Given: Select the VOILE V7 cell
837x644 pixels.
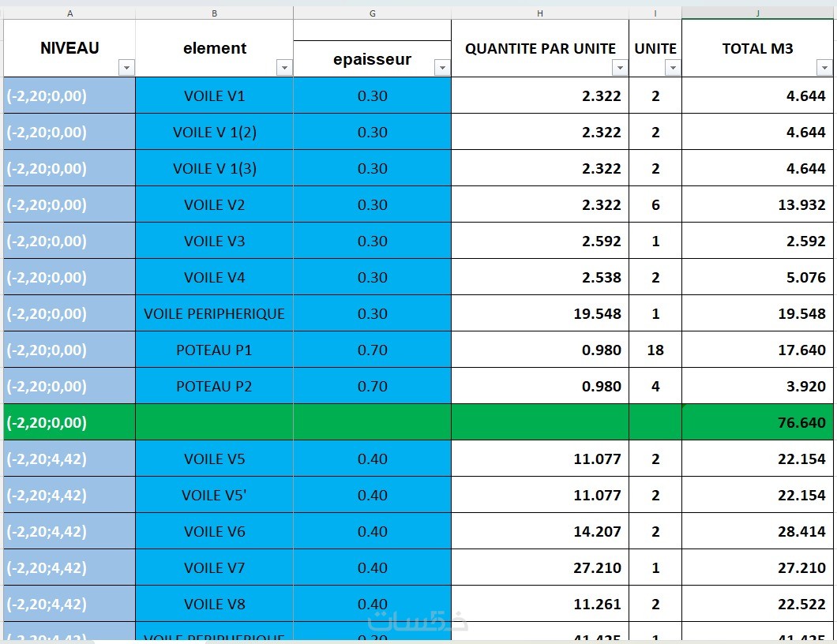Looking at the screenshot, I should [214, 567].
